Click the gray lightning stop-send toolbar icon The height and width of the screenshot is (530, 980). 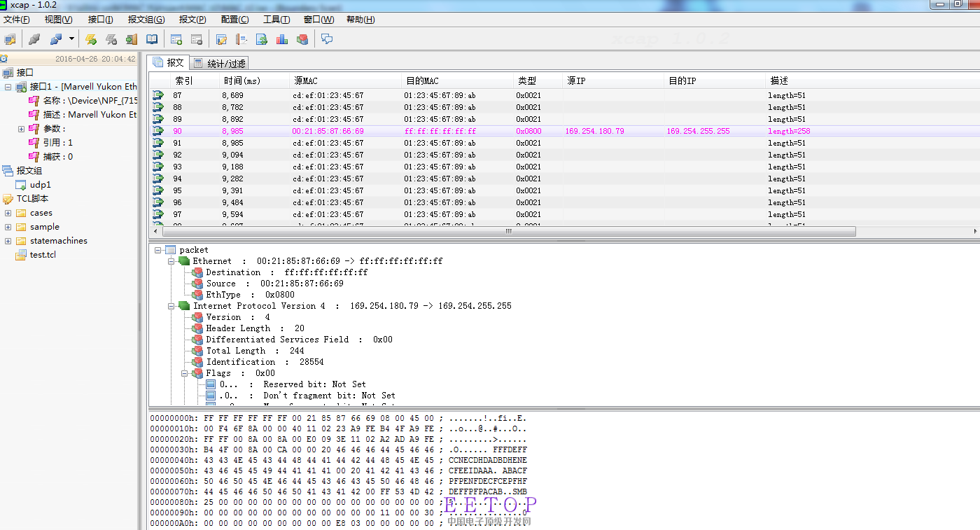[x=111, y=39]
